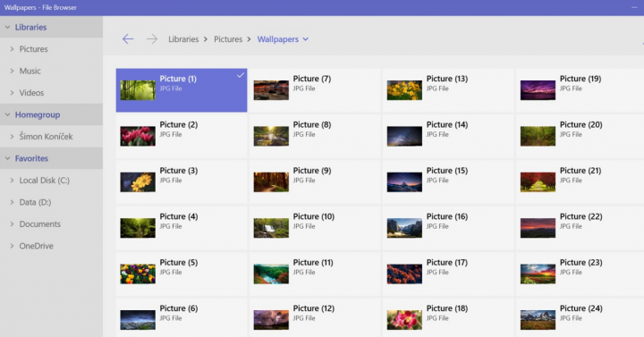Viewport: 644px width, 337px height.
Task: Click the 'Picture (8)' file name
Action: pos(312,125)
